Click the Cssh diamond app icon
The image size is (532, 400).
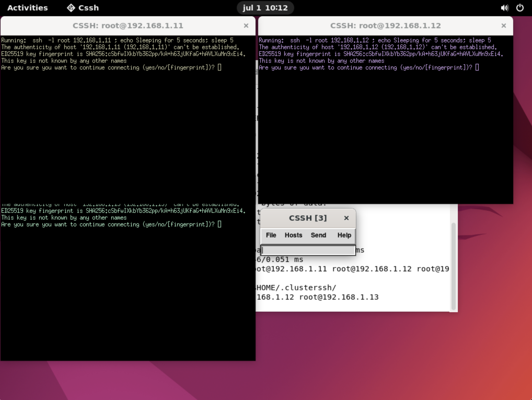71,8
